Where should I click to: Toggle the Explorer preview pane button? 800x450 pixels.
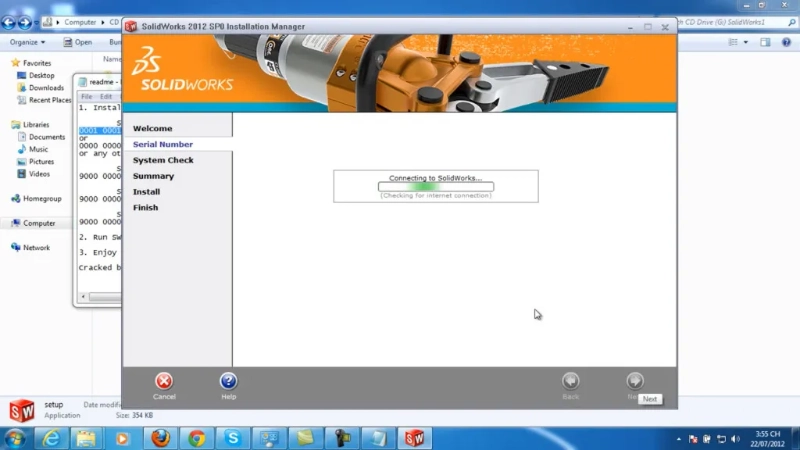pyautogui.click(x=765, y=43)
